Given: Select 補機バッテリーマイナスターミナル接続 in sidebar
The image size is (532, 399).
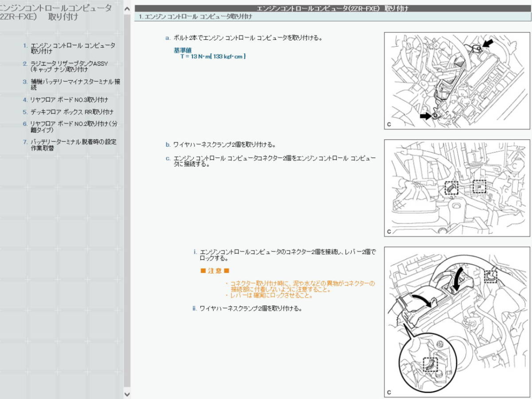Looking at the screenshot, I should 75,85.
